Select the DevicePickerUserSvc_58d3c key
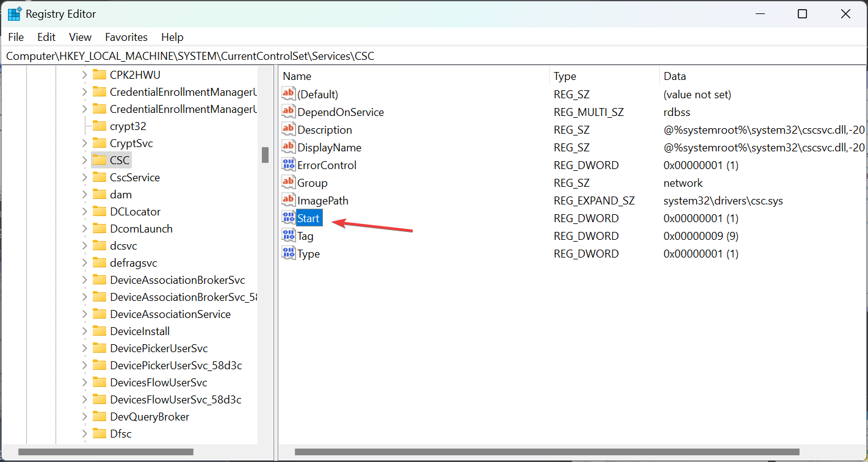Viewport: 868px width, 462px height. coord(176,365)
